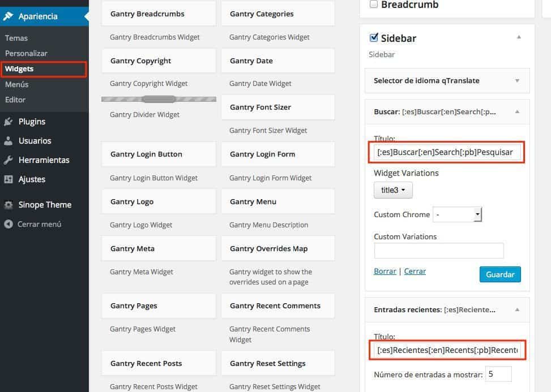The height and width of the screenshot is (392, 551).
Task: Click the Widget Variations label
Action: pyautogui.click(x=406, y=173)
